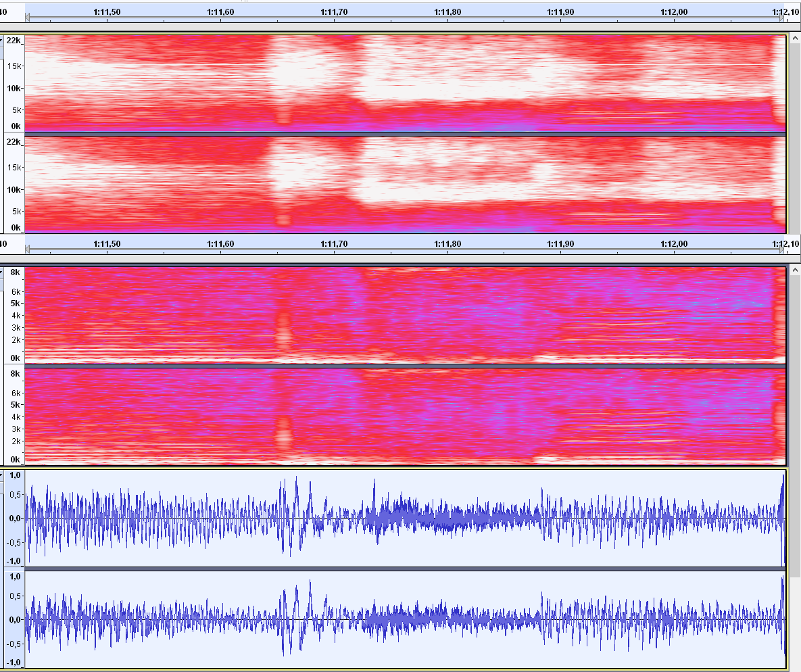Click the bright vertical burst in top spectrogram

283,81
